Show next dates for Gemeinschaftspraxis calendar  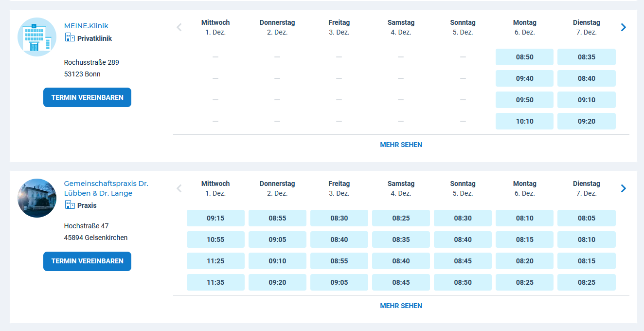[x=623, y=188]
